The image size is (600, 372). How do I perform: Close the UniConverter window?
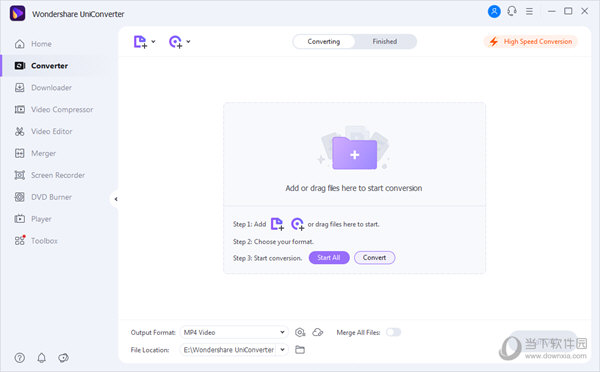pos(585,11)
